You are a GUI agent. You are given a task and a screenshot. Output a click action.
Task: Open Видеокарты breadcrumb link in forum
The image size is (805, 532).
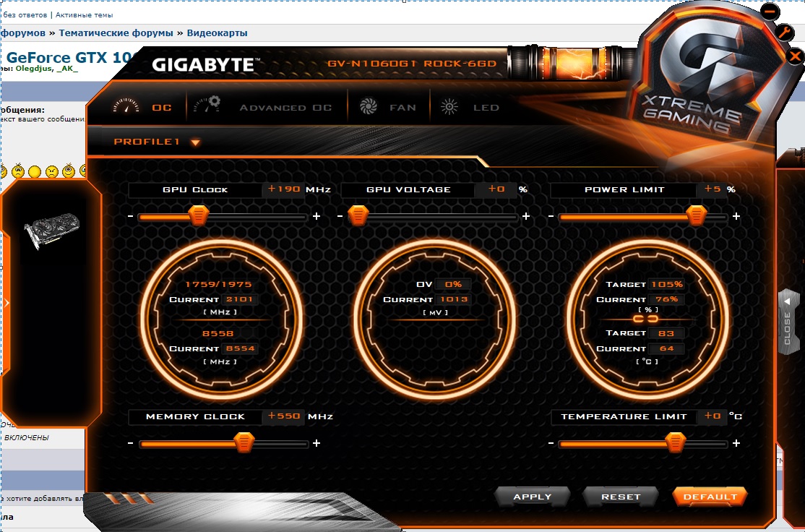point(217,33)
